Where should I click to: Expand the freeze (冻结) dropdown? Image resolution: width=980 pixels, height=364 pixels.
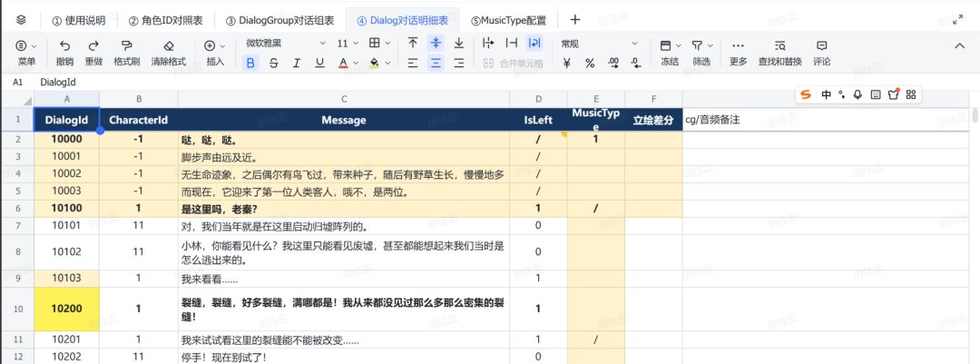(679, 45)
